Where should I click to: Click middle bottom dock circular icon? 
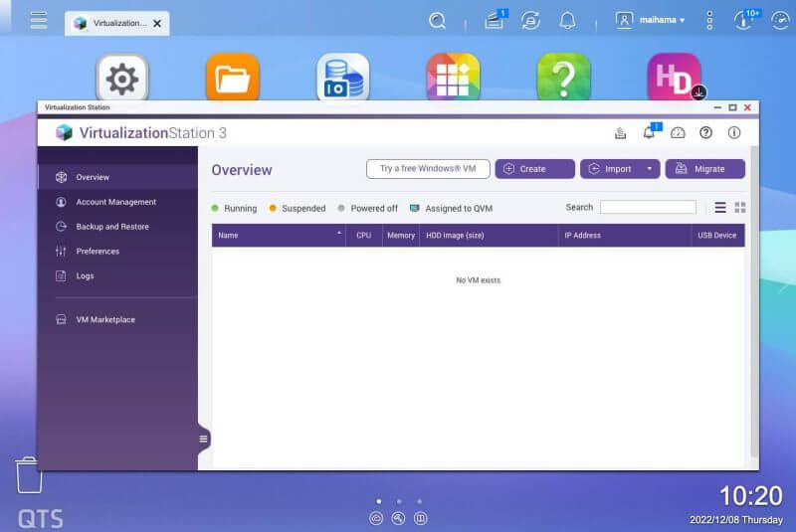click(x=399, y=518)
